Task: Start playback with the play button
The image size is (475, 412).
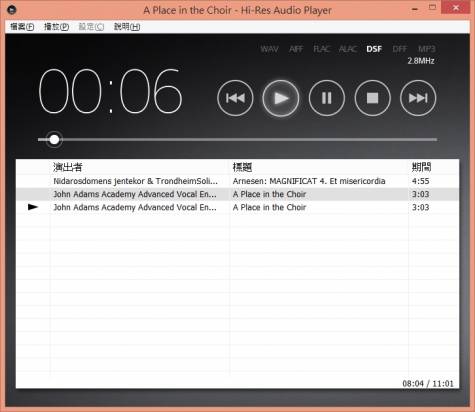Action: point(281,98)
